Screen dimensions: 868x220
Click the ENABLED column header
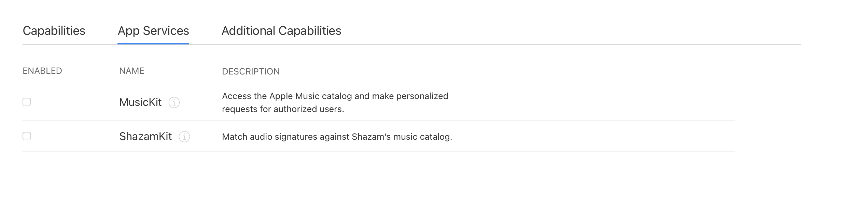click(x=42, y=71)
